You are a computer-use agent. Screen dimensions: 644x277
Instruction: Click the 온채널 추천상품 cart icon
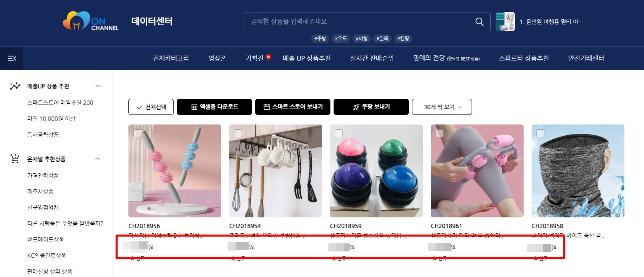pyautogui.click(x=15, y=159)
